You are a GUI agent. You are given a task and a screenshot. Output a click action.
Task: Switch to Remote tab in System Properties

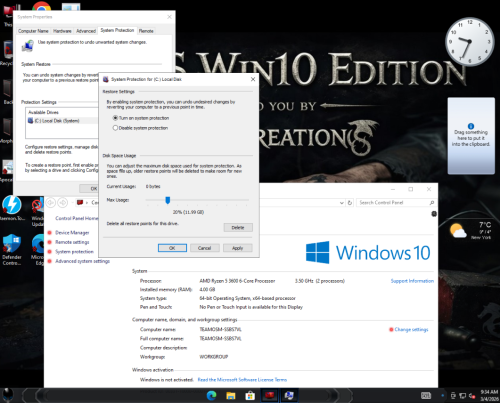coord(146,31)
